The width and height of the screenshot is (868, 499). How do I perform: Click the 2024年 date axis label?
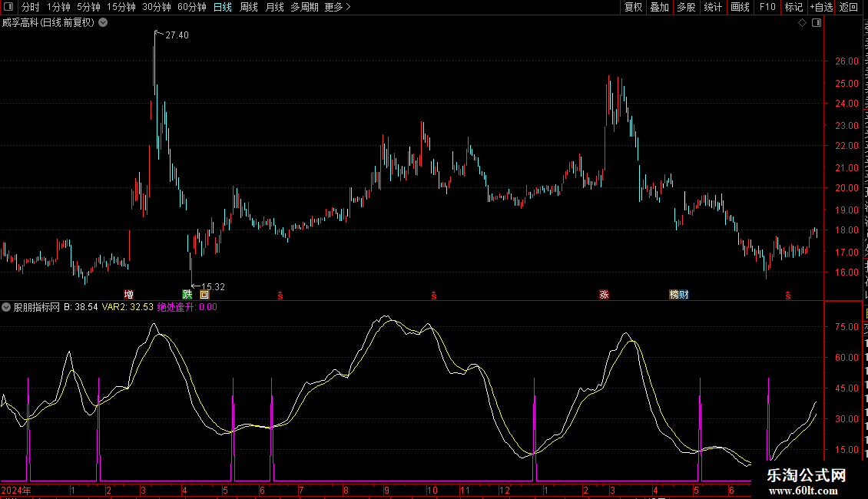16,490
